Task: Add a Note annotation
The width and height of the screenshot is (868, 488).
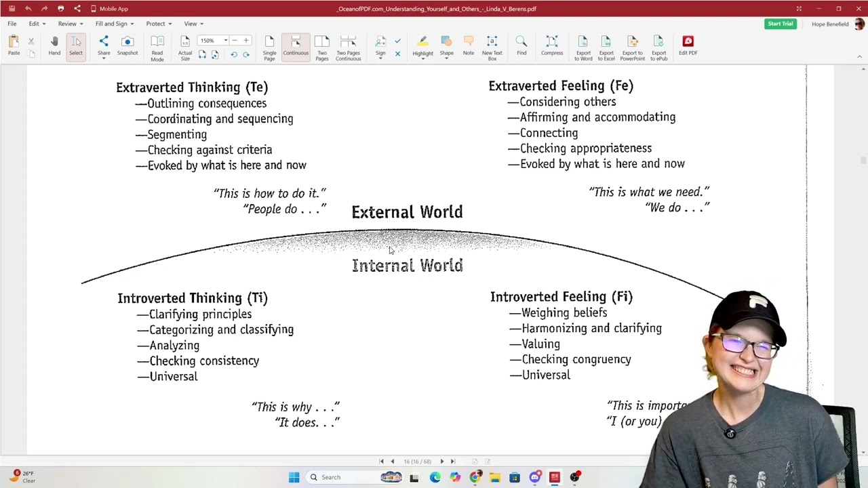Action: 469,46
